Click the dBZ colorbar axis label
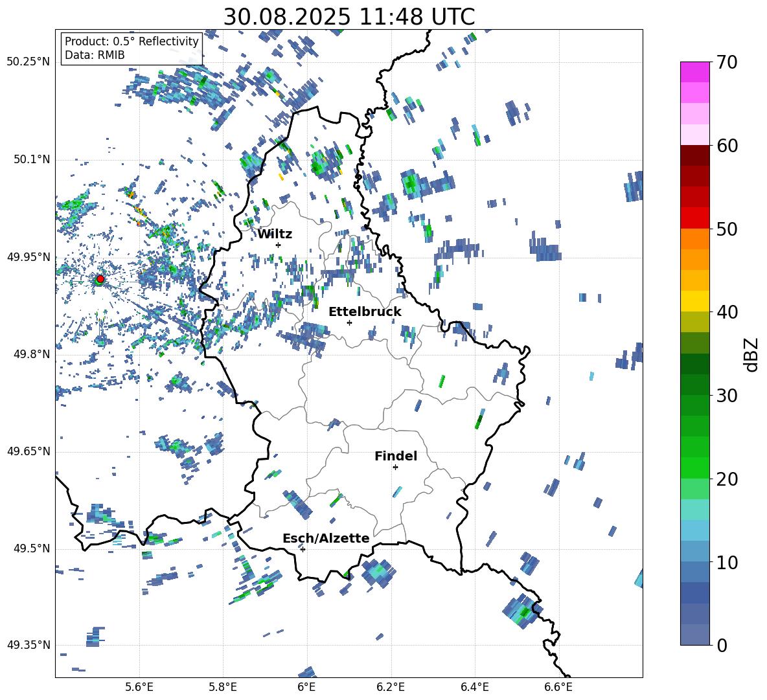This screenshot has width=767, height=700. point(752,354)
